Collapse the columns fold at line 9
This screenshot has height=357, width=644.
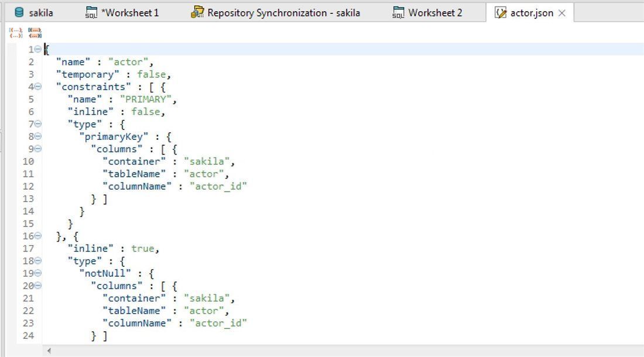[38, 149]
